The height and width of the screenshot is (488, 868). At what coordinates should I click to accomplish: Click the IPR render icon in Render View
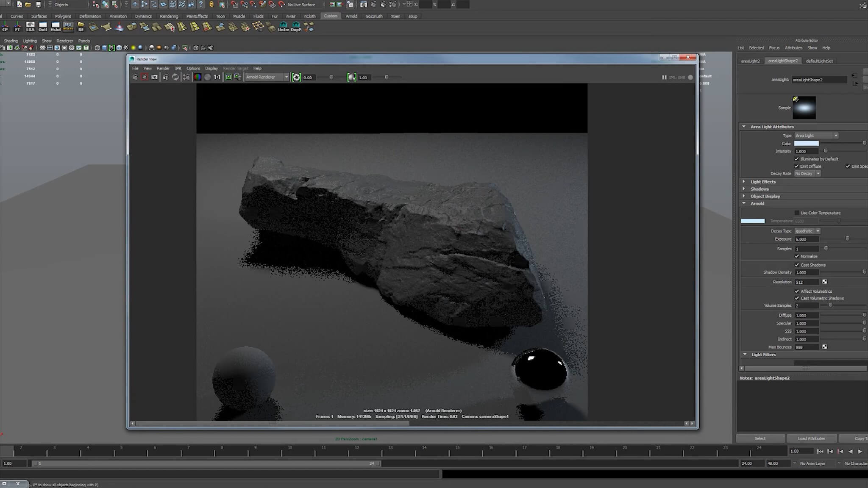click(166, 77)
